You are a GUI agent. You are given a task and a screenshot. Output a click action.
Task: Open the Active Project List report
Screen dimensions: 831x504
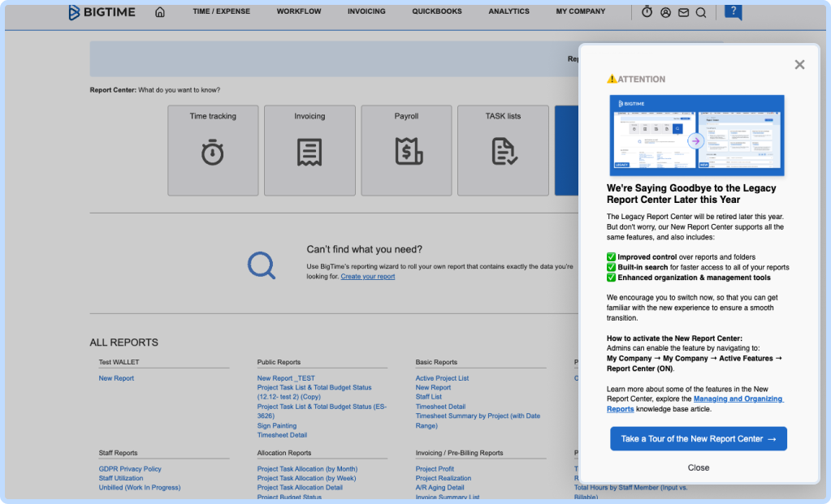pos(442,378)
